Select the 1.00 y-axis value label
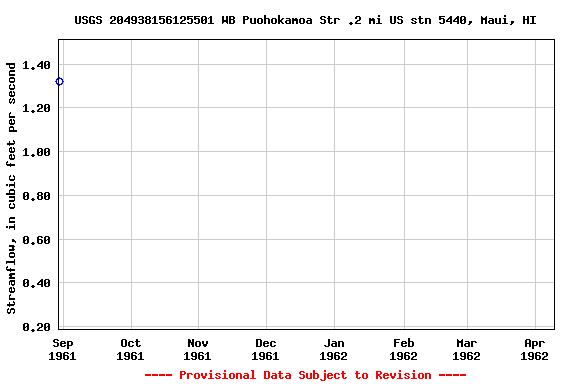The height and width of the screenshot is (384, 576). (36, 152)
